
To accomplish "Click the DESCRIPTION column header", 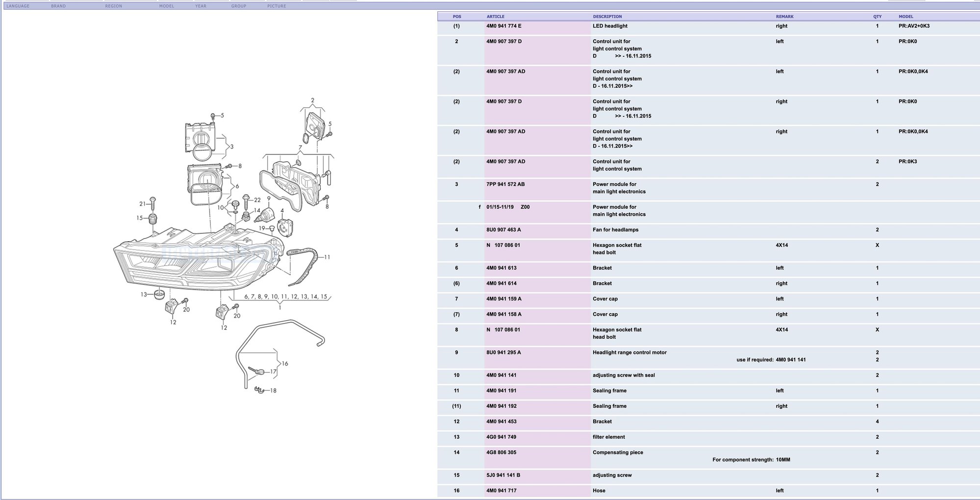I will [x=607, y=17].
